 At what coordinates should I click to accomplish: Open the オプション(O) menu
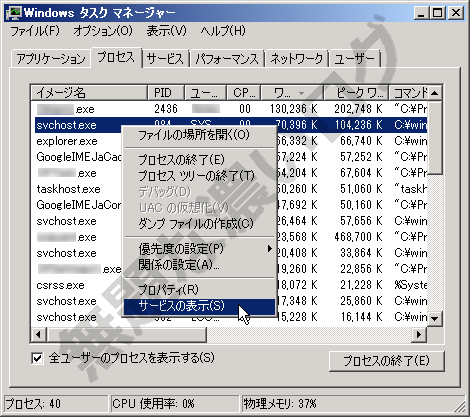103,31
